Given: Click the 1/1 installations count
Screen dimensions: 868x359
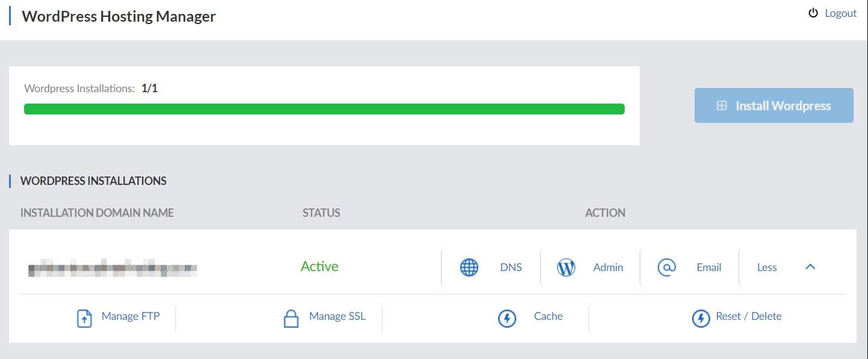Looking at the screenshot, I should 149,89.
